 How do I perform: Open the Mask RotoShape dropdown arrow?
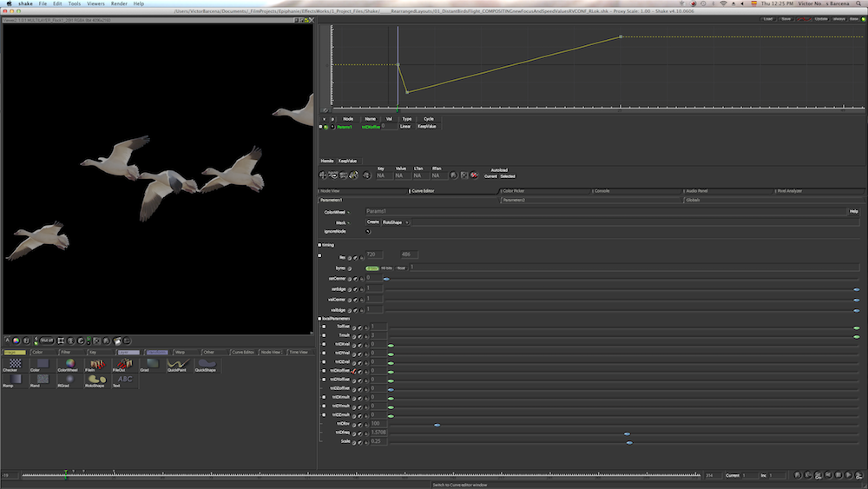coord(407,221)
